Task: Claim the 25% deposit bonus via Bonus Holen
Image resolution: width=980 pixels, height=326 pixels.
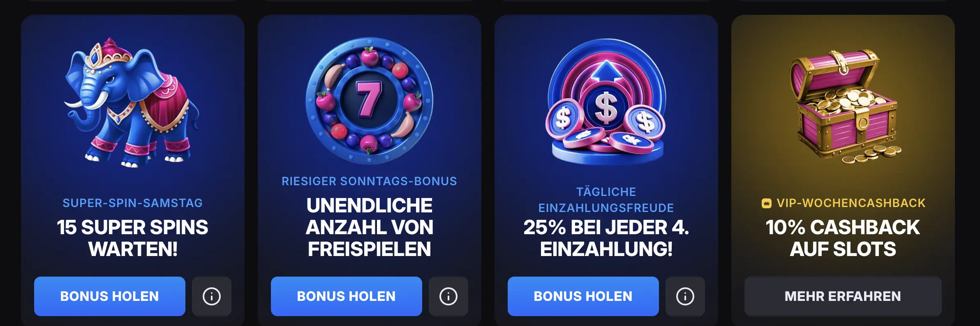Action: (x=583, y=296)
